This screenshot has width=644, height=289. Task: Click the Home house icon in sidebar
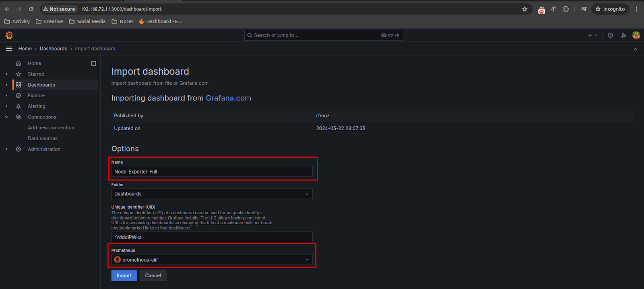(x=19, y=64)
